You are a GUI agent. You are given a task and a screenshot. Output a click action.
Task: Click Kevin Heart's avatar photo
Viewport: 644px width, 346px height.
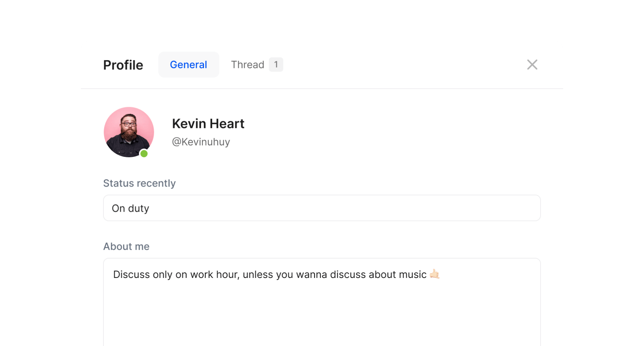click(129, 132)
